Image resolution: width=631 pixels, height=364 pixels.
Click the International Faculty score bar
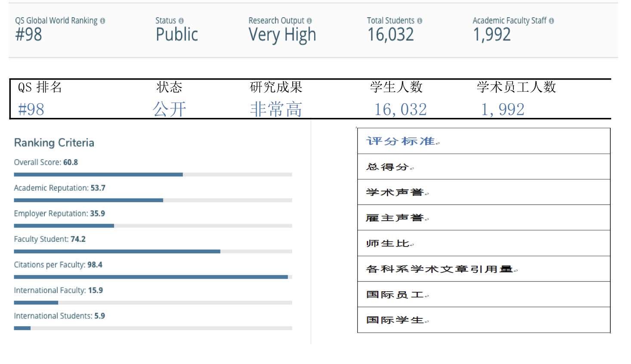pyautogui.click(x=153, y=302)
